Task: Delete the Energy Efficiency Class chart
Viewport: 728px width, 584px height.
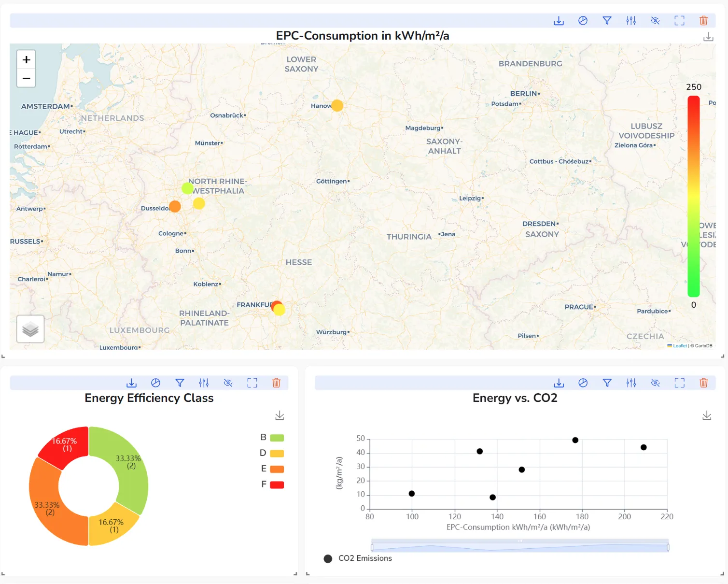Action: [277, 383]
